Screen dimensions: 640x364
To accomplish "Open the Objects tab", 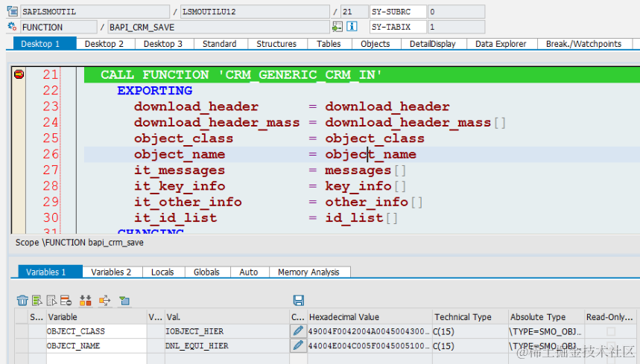I will 375,44.
